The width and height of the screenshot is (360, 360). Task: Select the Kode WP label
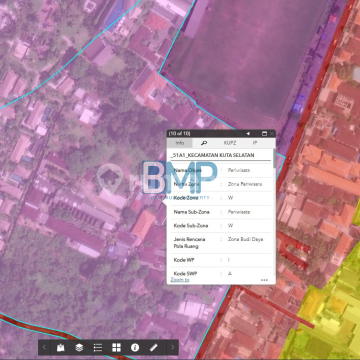pos(183,260)
